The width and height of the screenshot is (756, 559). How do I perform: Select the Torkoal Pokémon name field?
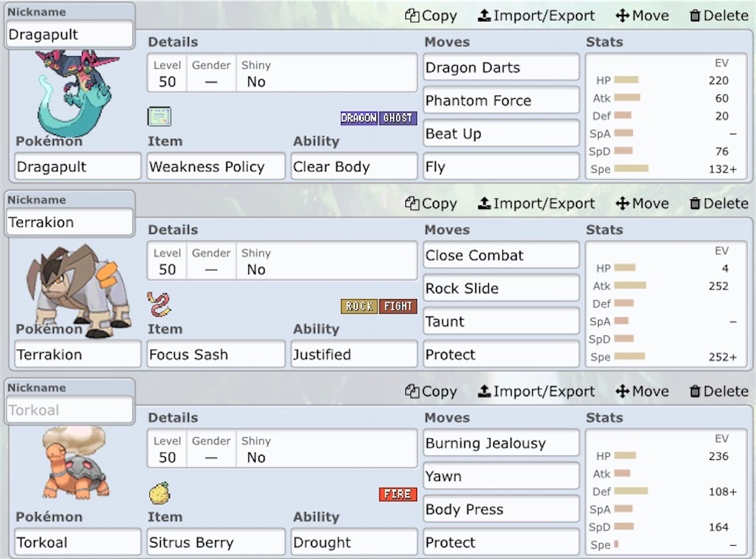[x=78, y=542]
